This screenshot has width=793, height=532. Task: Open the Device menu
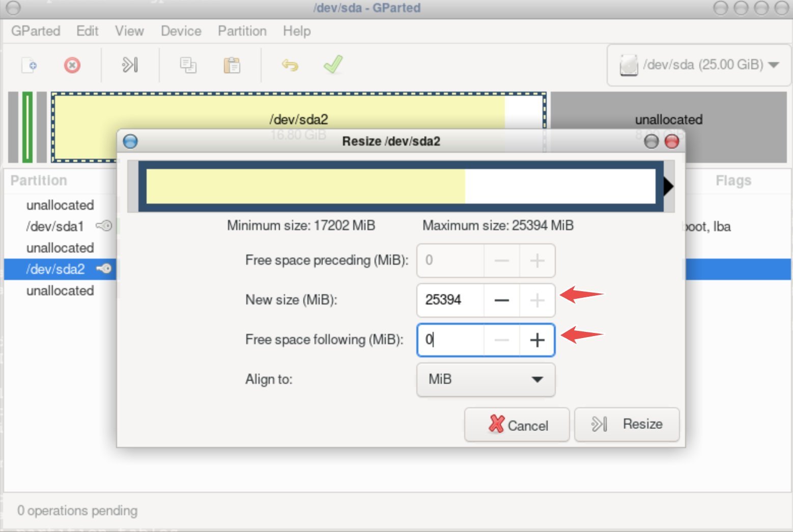tap(181, 31)
